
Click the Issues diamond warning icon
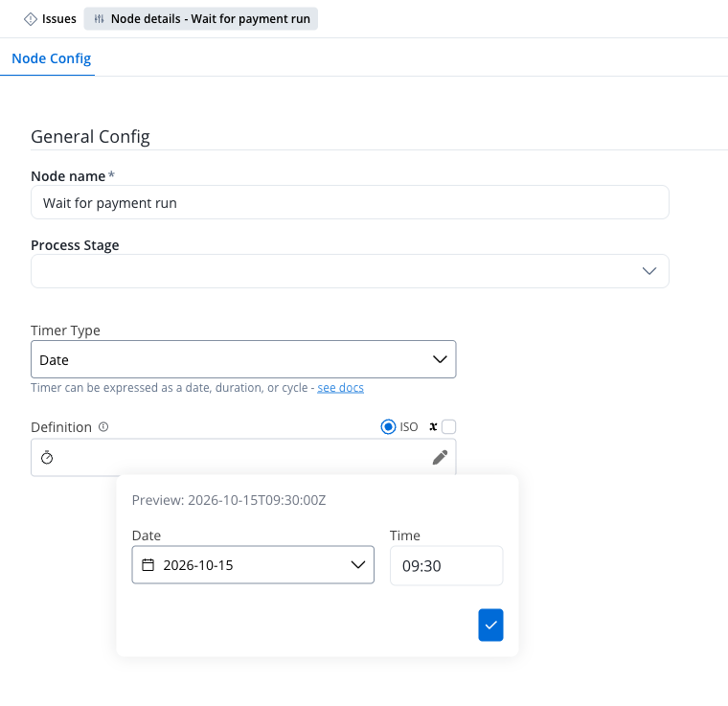(x=31, y=19)
